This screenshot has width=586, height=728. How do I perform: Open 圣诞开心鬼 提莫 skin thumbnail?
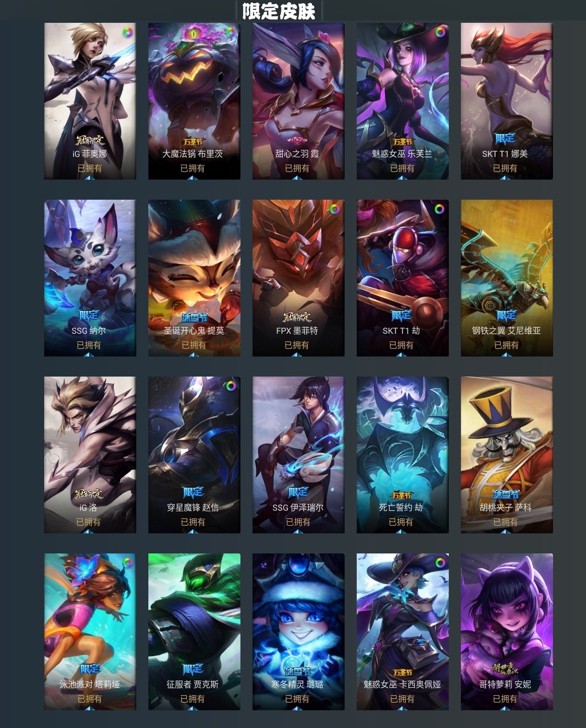[194, 278]
